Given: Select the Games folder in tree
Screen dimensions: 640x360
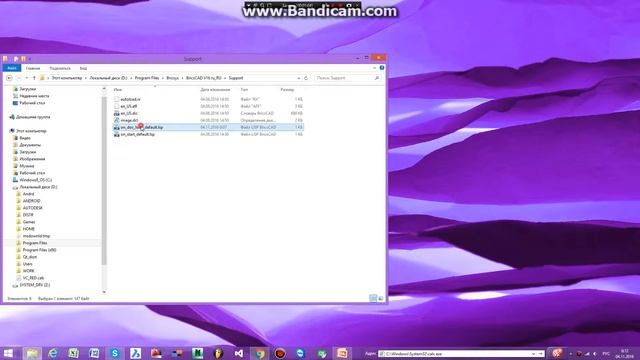Looking at the screenshot, I should click(29, 222).
